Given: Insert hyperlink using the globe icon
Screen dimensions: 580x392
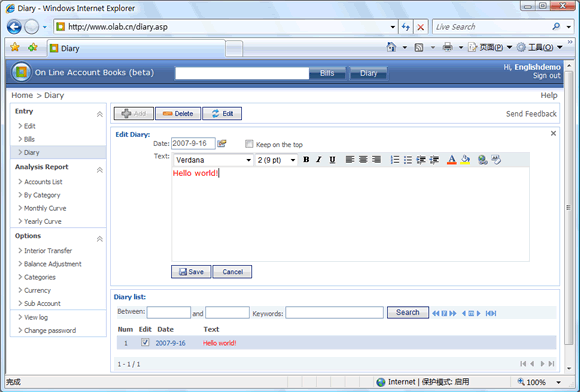Looking at the screenshot, I should 482,160.
